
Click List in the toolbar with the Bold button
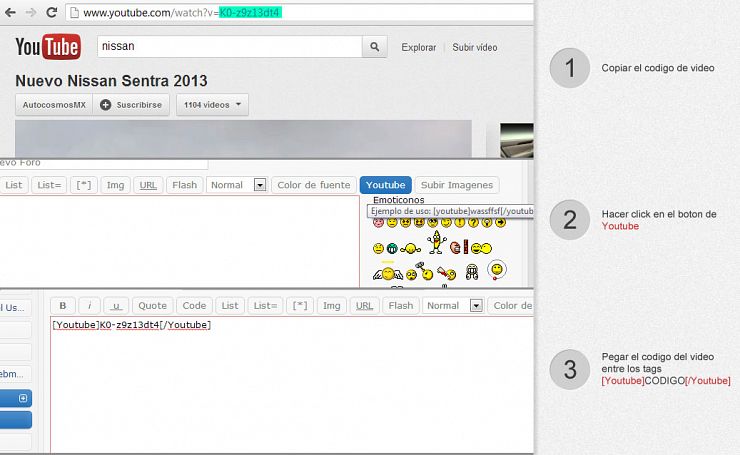click(x=230, y=306)
